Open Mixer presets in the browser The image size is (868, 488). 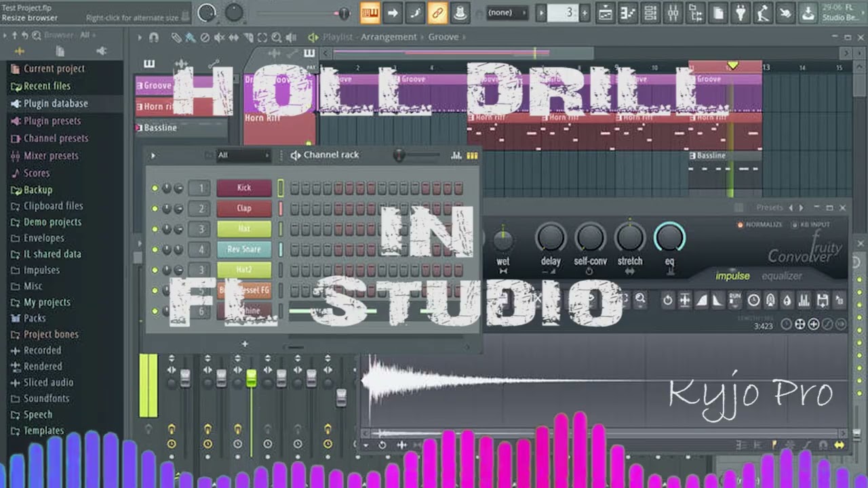coord(44,156)
